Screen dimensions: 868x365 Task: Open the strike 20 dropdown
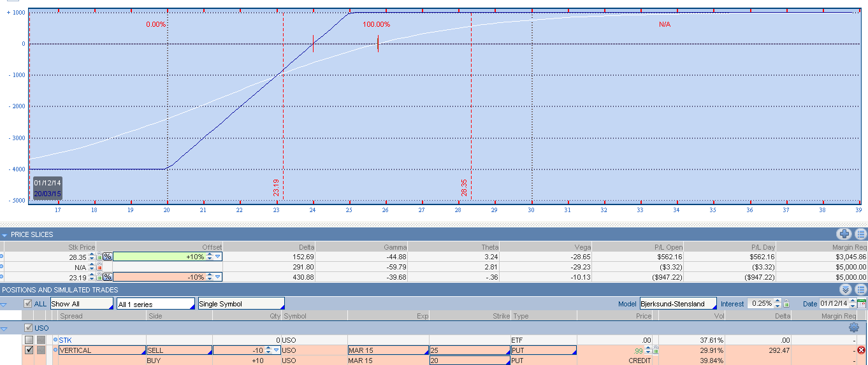coord(470,361)
